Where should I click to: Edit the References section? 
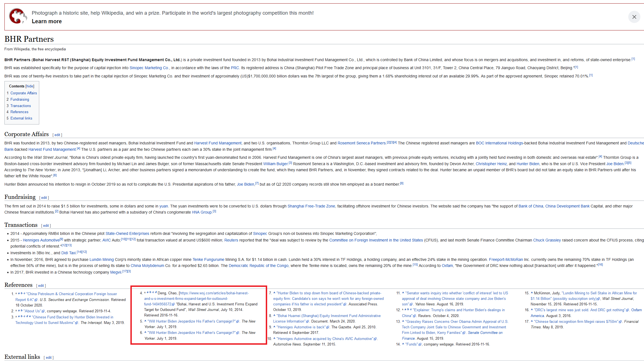[41, 286]
